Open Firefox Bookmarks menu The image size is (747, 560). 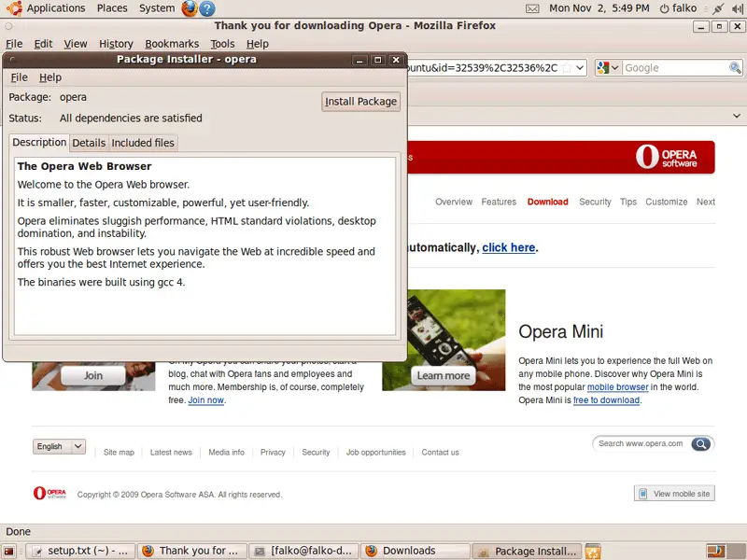coord(172,44)
